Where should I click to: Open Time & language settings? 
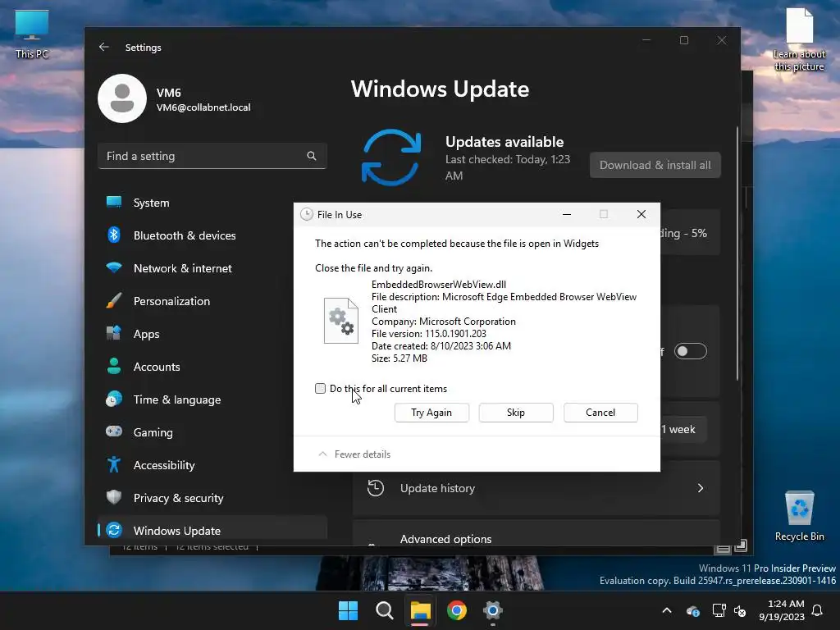click(x=212, y=399)
